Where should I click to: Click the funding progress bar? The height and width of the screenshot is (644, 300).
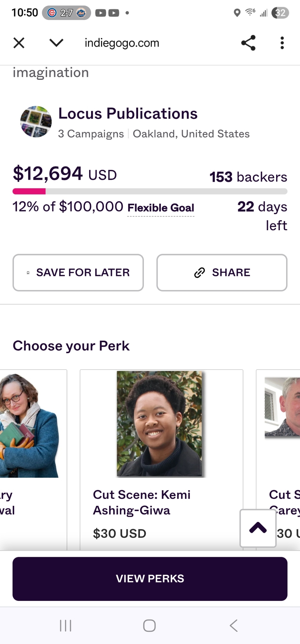click(150, 192)
